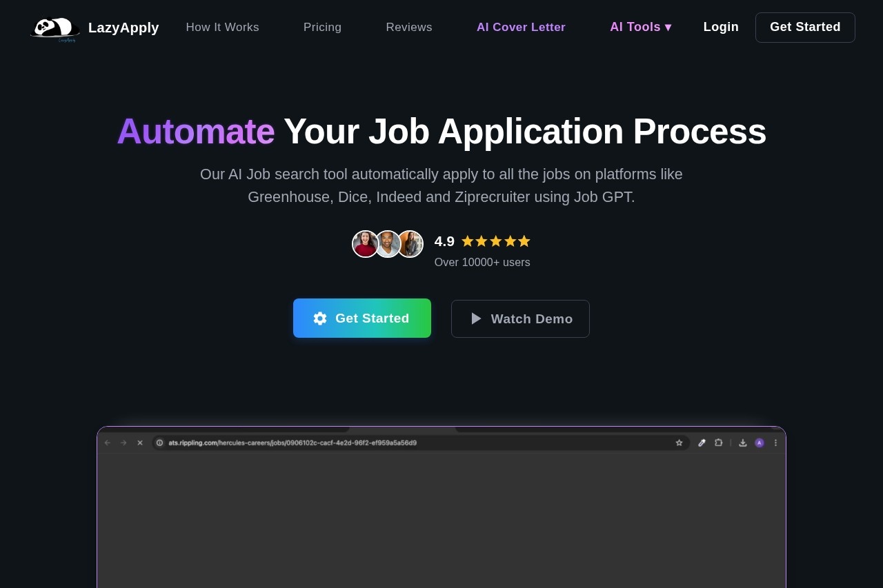Click the purple profile avatar in the browser bar
The image size is (883, 588).
760,443
